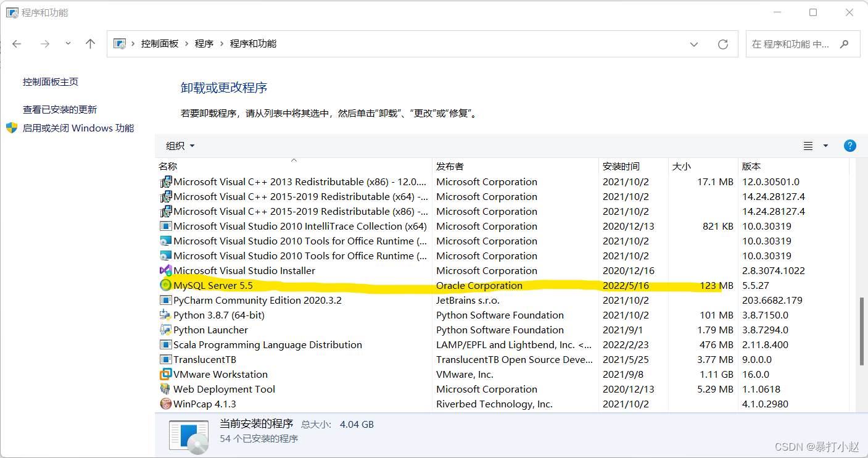Select Visual C++ 2015-2019 Redistributable (x64) row
868x458 pixels.
tap(502, 197)
